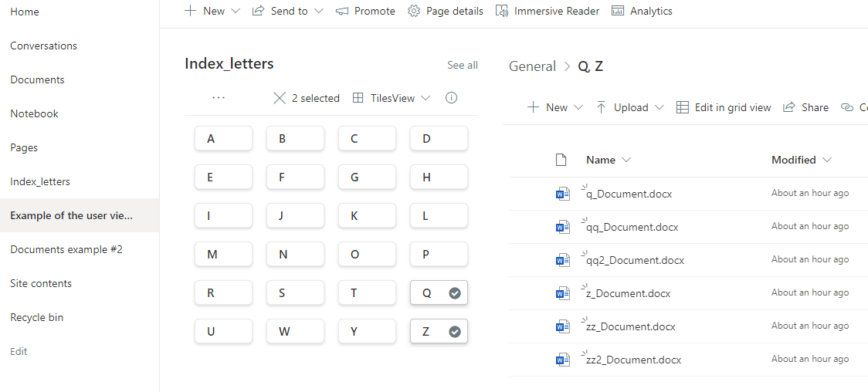The height and width of the screenshot is (392, 868).
Task: Select the letter W tile
Action: (295, 332)
